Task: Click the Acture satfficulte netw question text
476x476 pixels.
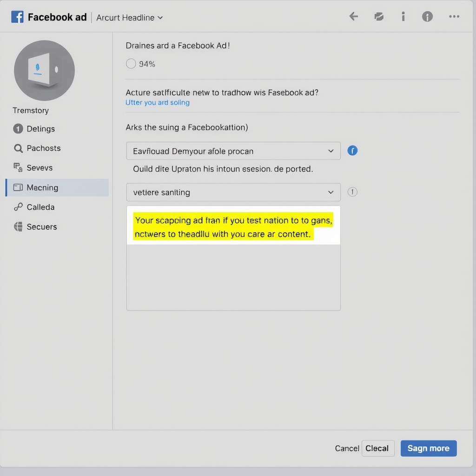Action: (x=222, y=93)
